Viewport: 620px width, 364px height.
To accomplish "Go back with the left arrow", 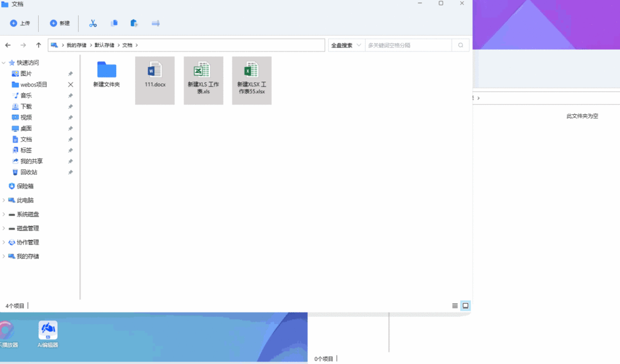I will coord(8,45).
